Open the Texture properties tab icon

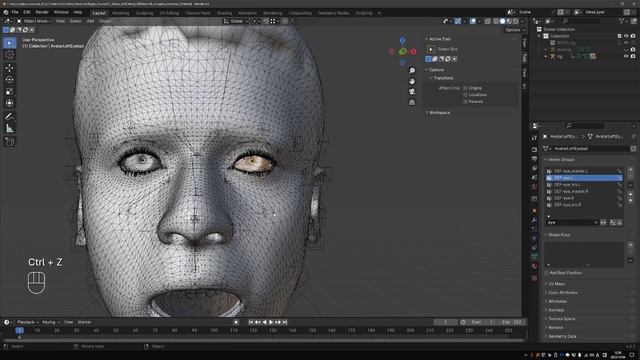click(x=534, y=278)
